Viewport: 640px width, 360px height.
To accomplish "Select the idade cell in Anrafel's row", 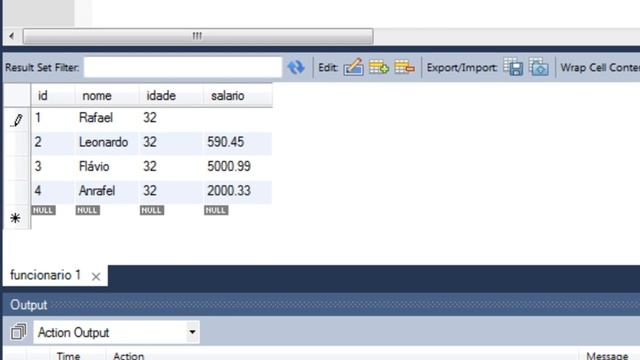I will pos(171,191).
